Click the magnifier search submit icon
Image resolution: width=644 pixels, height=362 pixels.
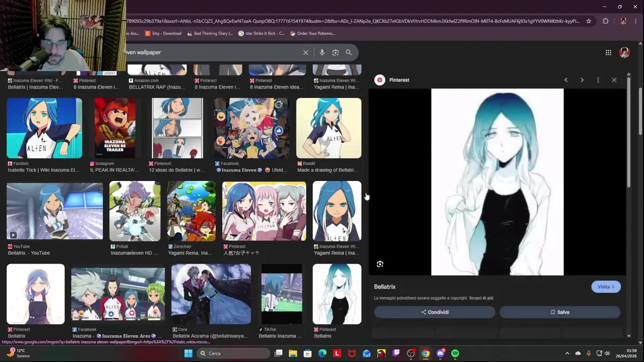point(349,52)
